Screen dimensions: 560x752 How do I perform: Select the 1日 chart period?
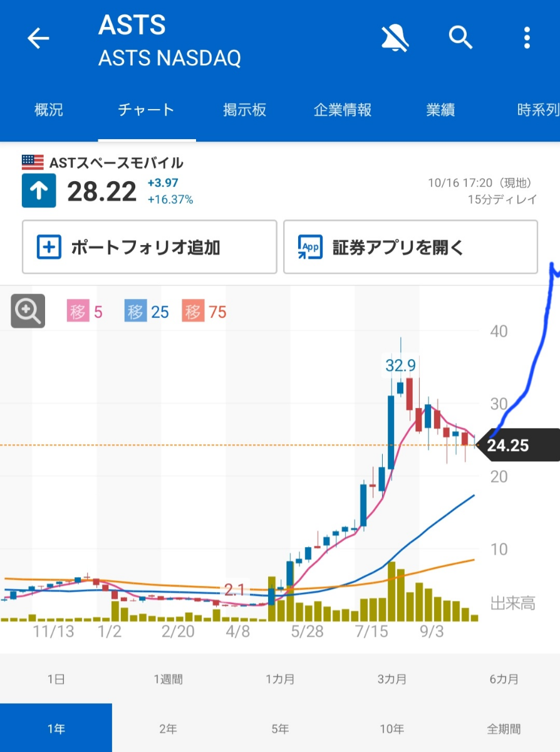click(x=56, y=679)
